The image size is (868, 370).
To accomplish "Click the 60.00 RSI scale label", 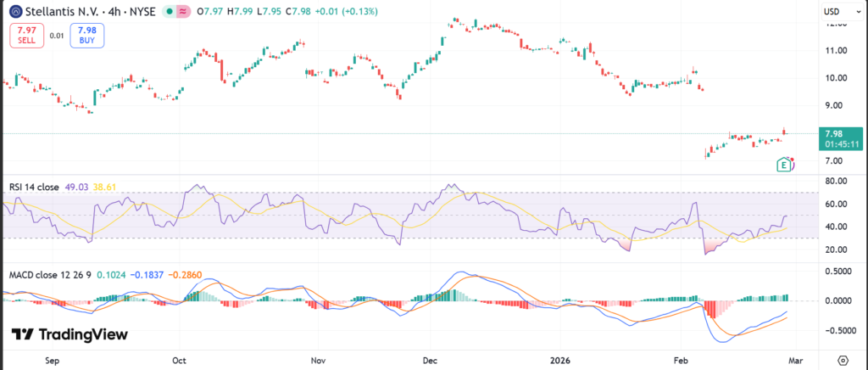I will [835, 204].
